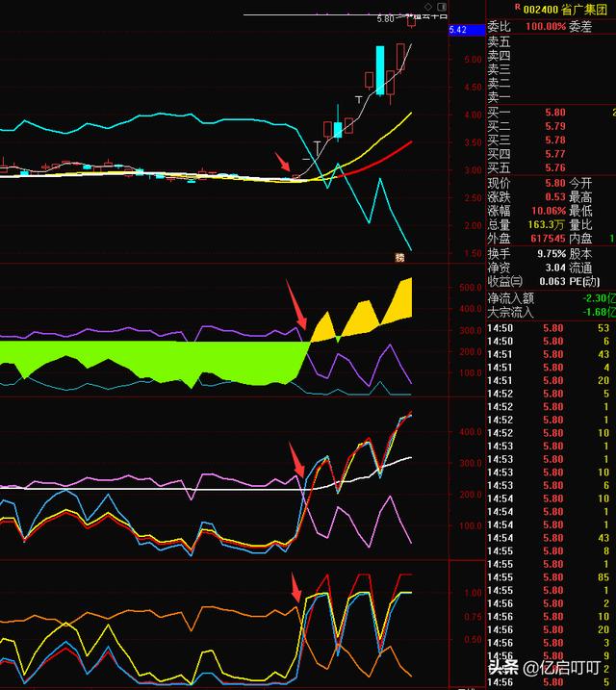The width and height of the screenshot is (616, 690).
Task: Select the stock title 002400 省广集团
Action: 565,10
